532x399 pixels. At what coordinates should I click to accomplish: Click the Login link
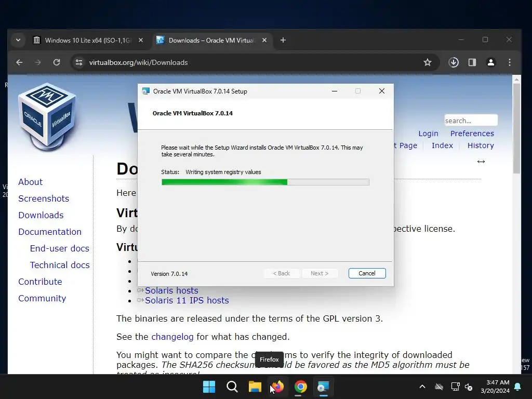[428, 134]
